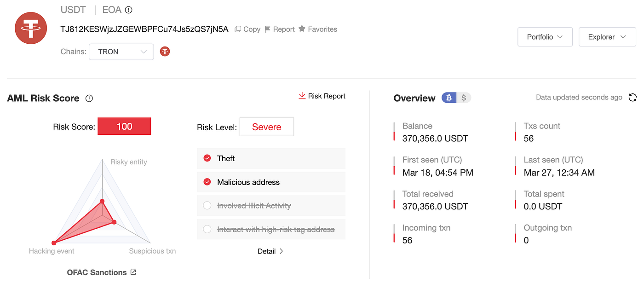Click the Severe risk level box
644x289 pixels.
(x=266, y=127)
